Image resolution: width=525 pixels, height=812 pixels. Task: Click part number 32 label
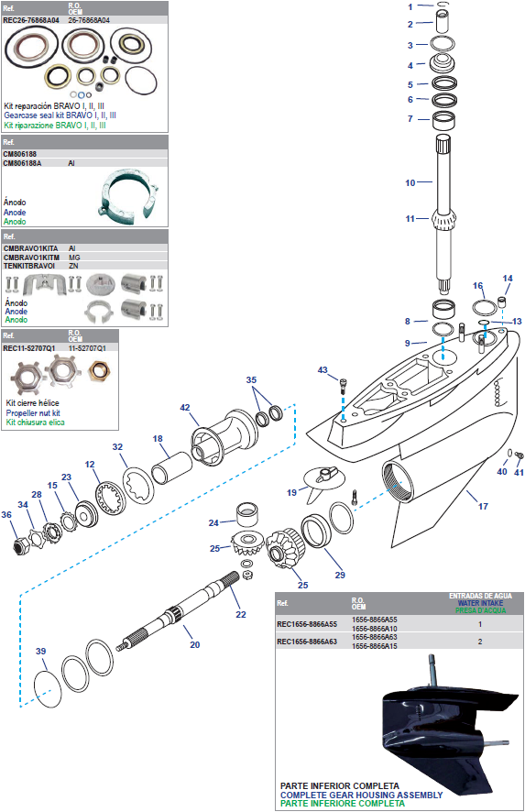[117, 447]
